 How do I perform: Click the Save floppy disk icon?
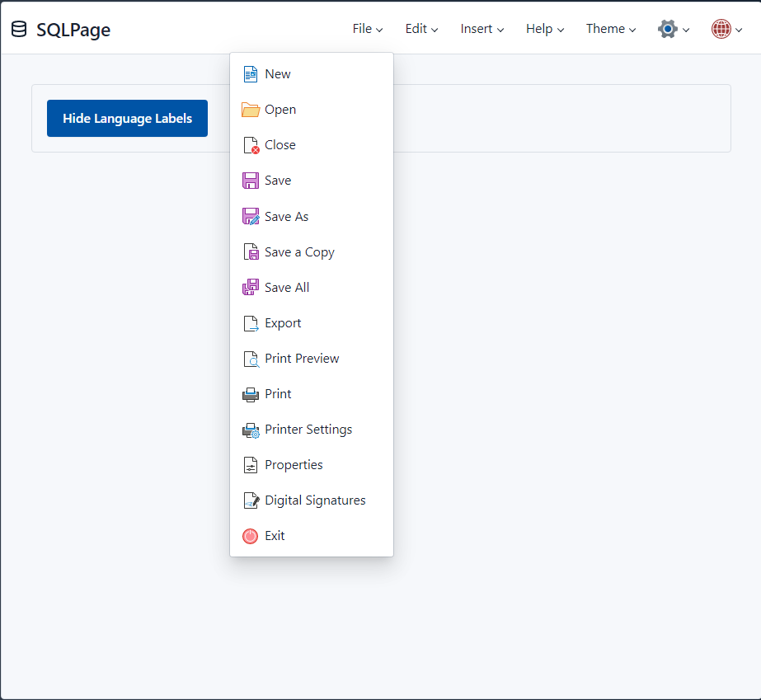(x=251, y=181)
